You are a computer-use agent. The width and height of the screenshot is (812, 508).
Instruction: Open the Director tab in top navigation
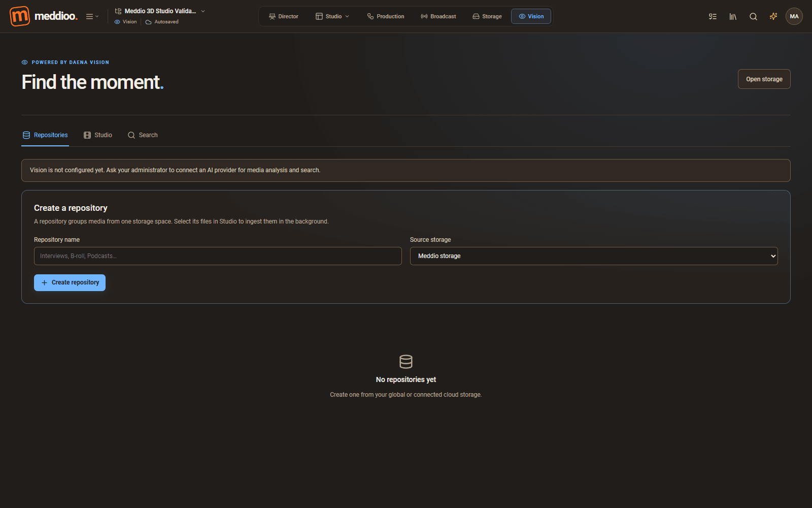click(x=283, y=16)
